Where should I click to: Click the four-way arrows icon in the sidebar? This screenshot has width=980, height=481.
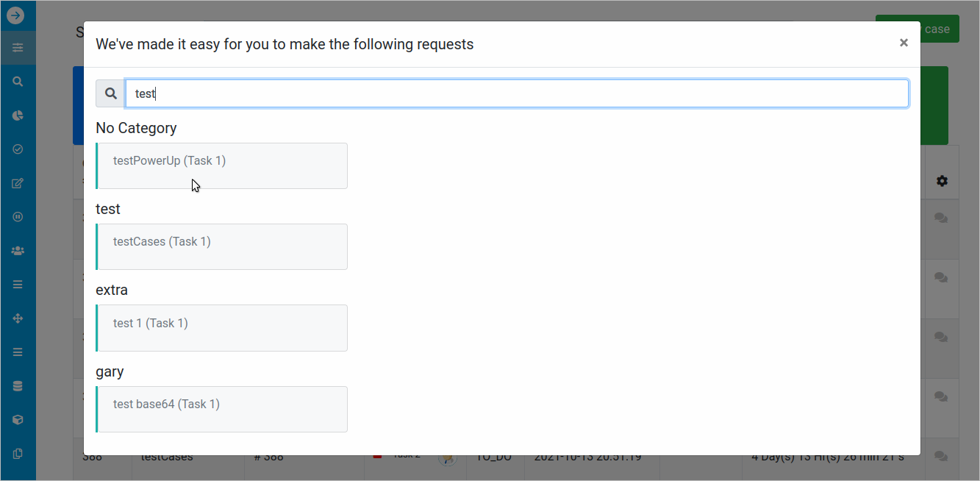click(x=18, y=318)
